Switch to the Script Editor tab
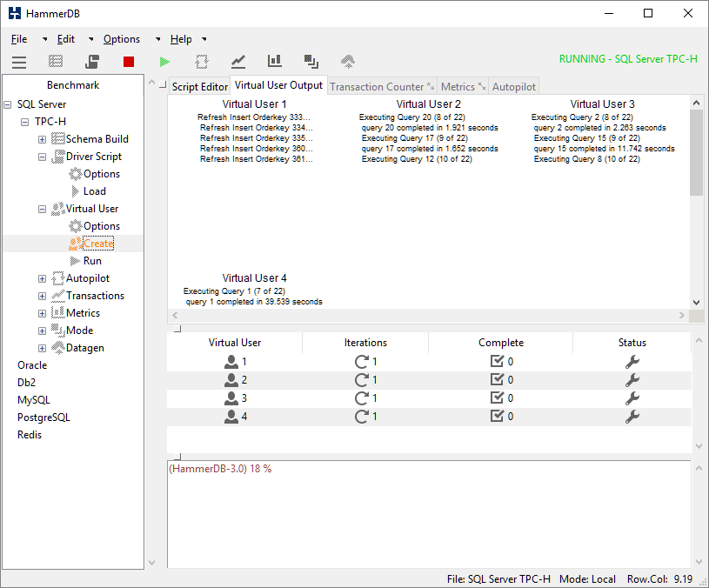 click(x=199, y=87)
